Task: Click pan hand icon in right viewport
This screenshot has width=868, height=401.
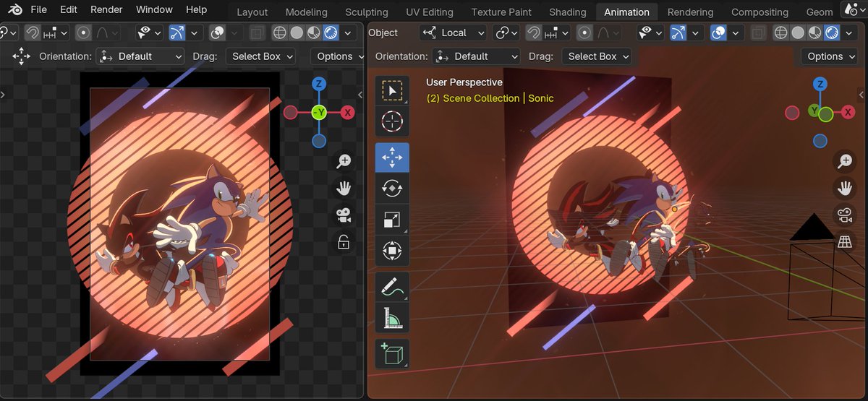Action: pos(844,189)
